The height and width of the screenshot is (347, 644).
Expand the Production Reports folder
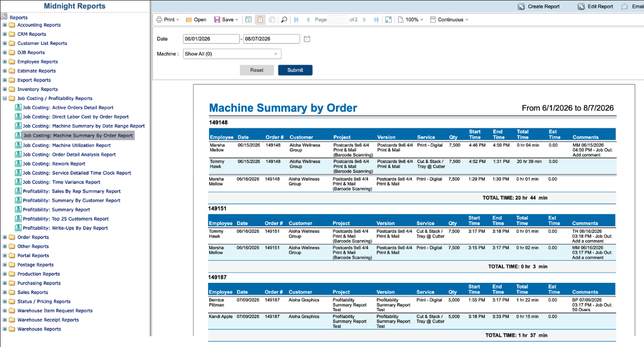point(5,274)
